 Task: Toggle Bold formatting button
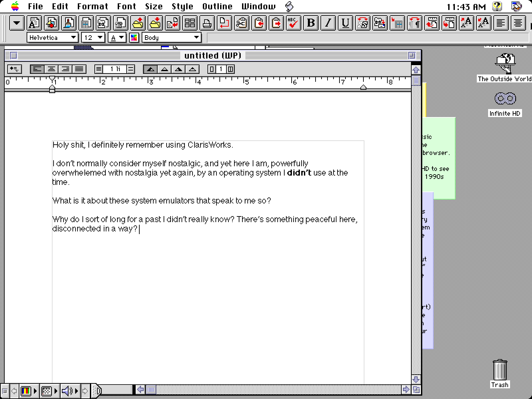click(311, 23)
